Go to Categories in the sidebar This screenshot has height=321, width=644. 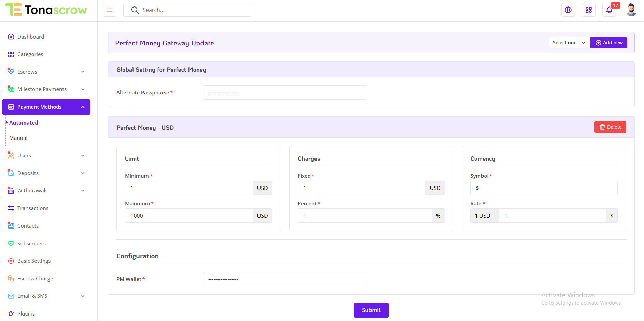pos(30,54)
